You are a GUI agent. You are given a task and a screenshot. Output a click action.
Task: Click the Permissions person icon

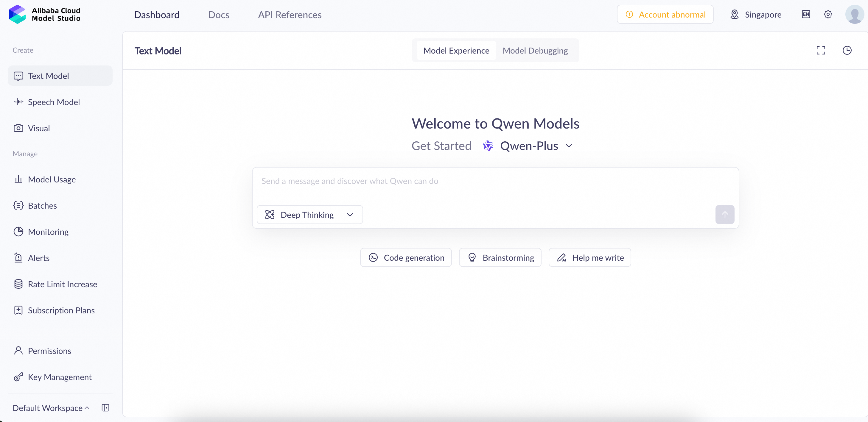pyautogui.click(x=18, y=351)
